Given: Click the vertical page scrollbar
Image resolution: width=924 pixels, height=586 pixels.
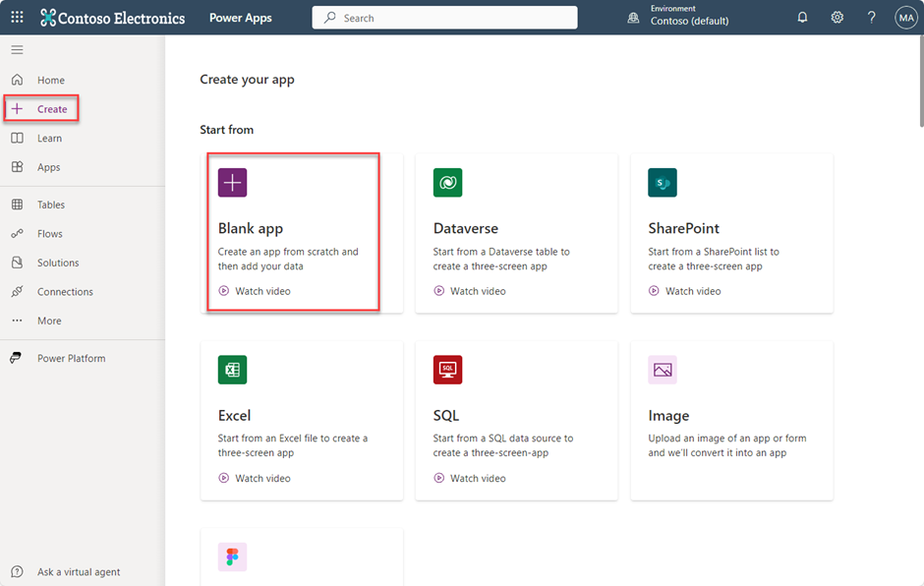Looking at the screenshot, I should (921, 82).
